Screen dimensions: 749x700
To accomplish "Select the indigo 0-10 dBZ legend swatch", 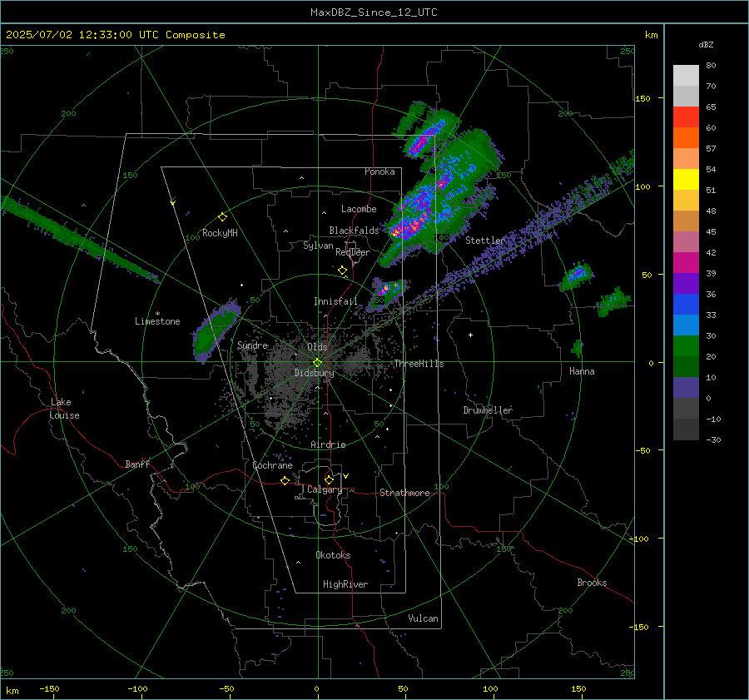I will [x=686, y=387].
